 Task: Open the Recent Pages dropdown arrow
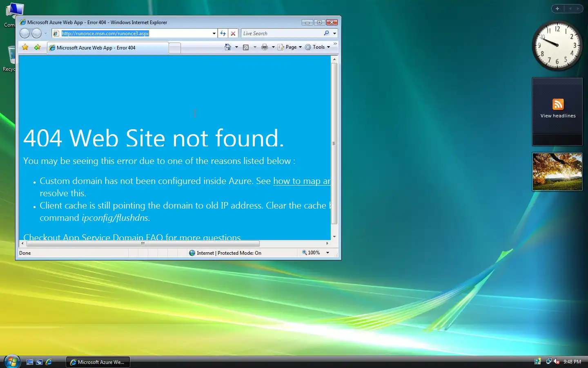tap(45, 34)
